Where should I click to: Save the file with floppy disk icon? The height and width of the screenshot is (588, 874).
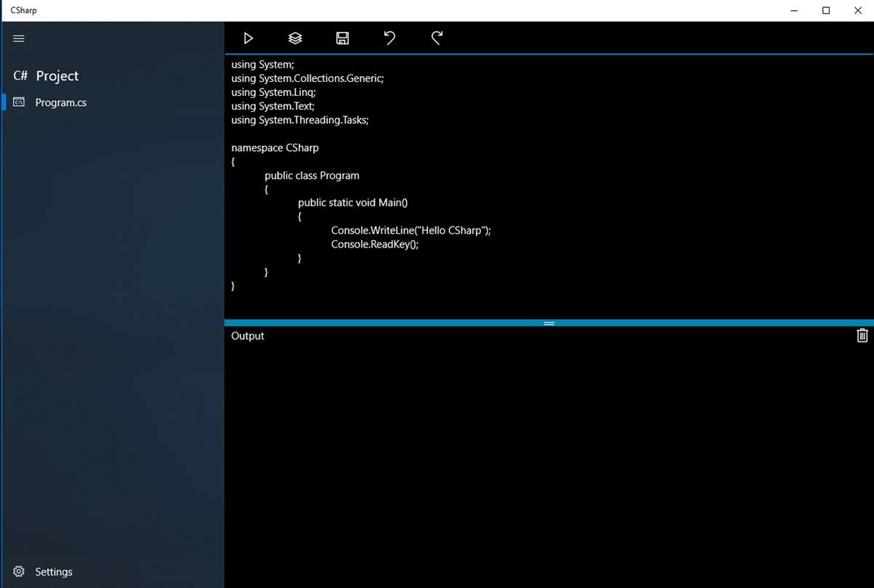342,38
